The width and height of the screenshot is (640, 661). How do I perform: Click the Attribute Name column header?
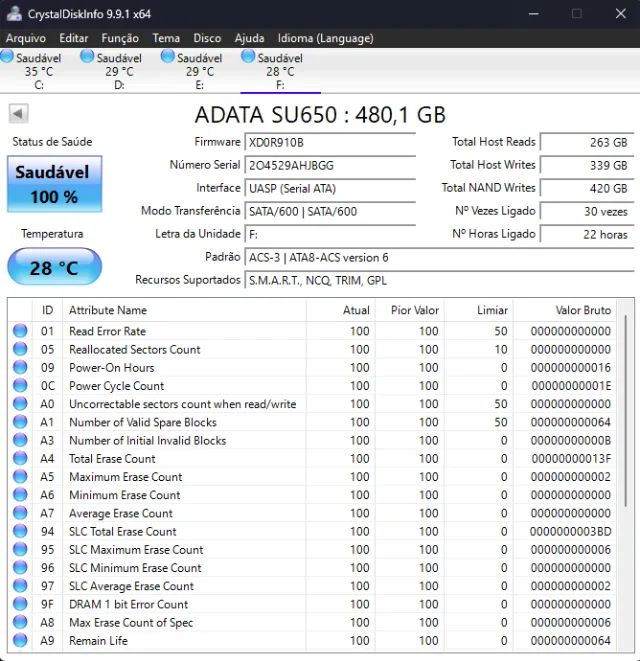click(x=184, y=310)
